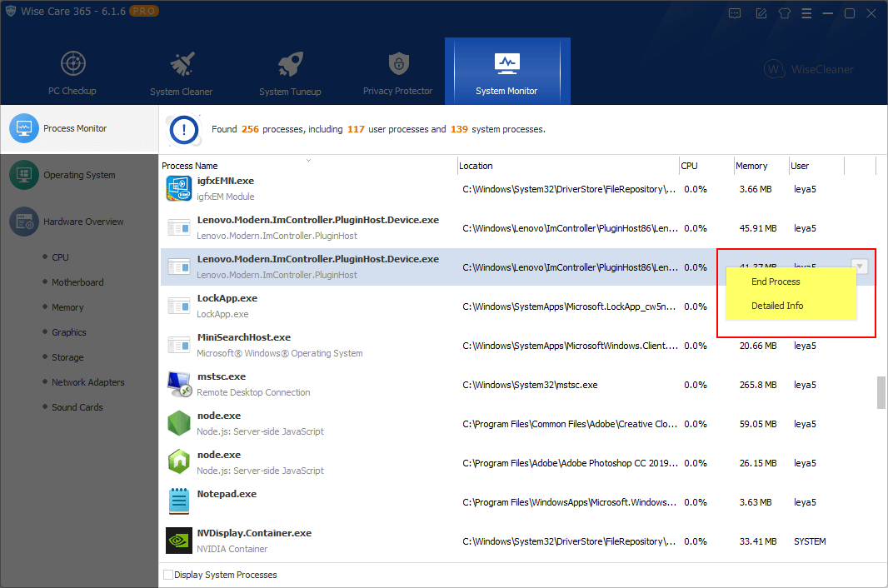Click the "C:\Windows\System32\mstsc.exe" location cell
The image size is (888, 588).
coord(530,385)
